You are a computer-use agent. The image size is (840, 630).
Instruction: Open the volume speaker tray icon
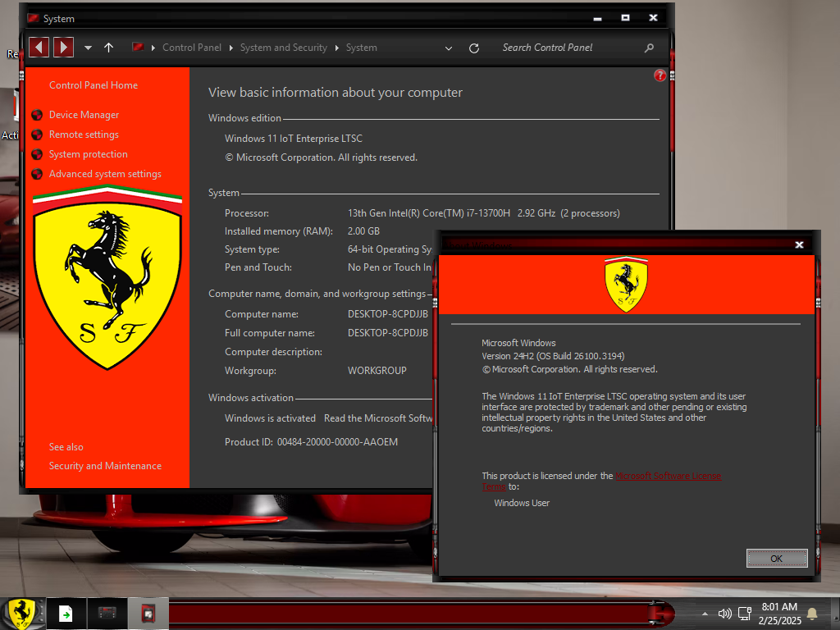pos(724,614)
